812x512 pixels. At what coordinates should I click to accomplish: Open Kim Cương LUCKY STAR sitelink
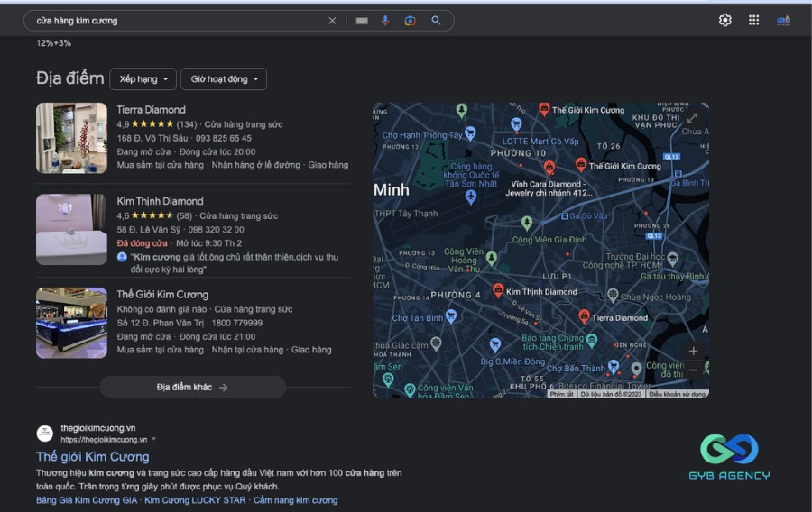tap(195, 500)
